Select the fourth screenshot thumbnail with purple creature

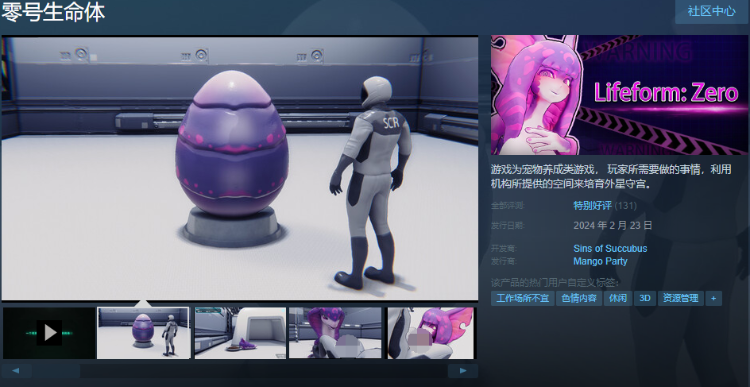[335, 333]
